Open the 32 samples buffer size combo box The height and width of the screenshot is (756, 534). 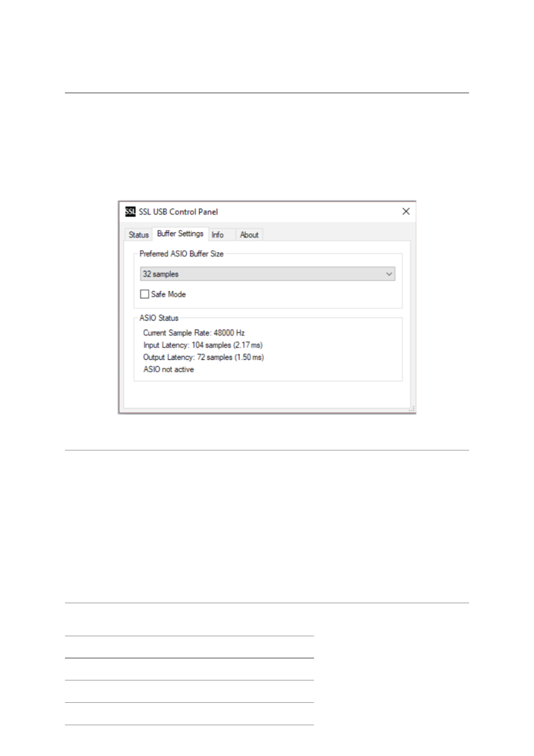tap(268, 274)
